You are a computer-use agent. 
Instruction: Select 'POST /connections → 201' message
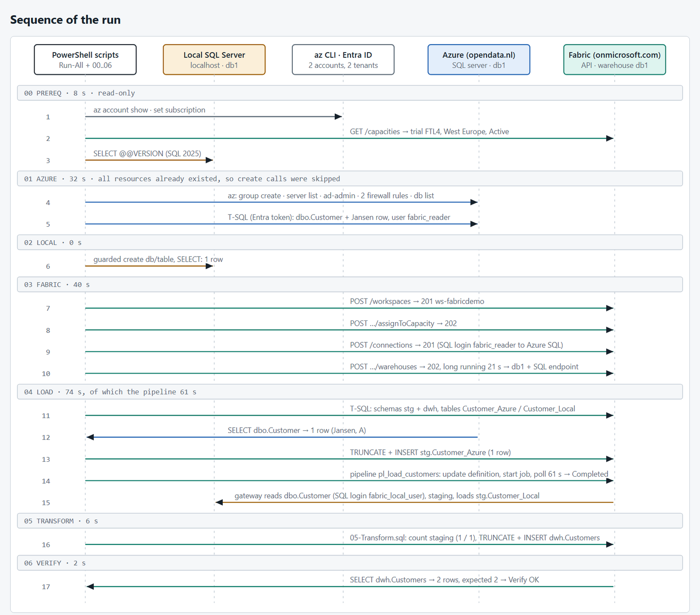coord(456,345)
